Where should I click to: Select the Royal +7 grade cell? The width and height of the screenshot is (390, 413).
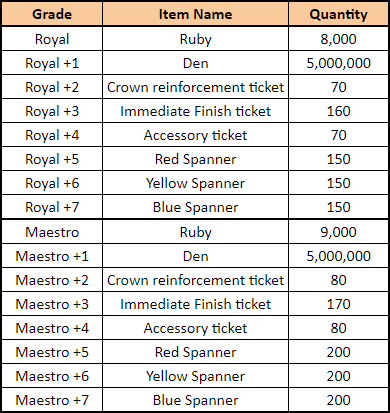pos(52,207)
